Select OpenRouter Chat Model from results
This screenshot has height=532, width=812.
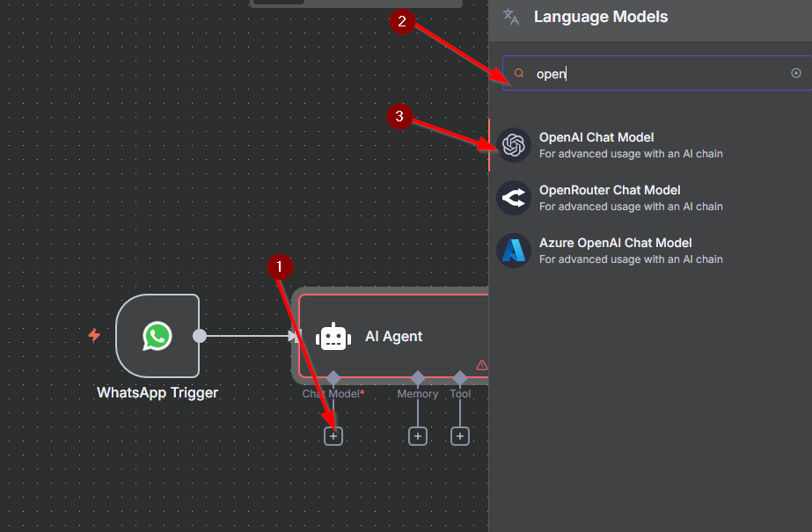pyautogui.click(x=650, y=198)
